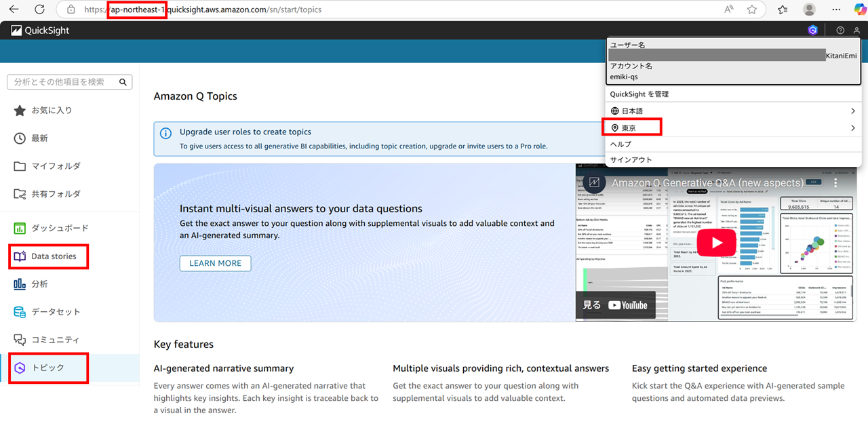Click the channel icon on the video header
868x430 pixels.
[x=595, y=182]
